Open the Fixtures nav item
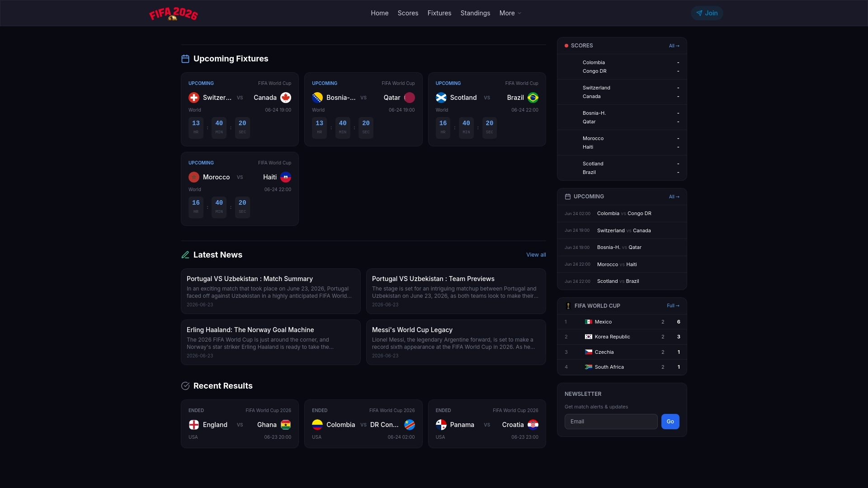The height and width of the screenshot is (488, 868). click(x=439, y=13)
